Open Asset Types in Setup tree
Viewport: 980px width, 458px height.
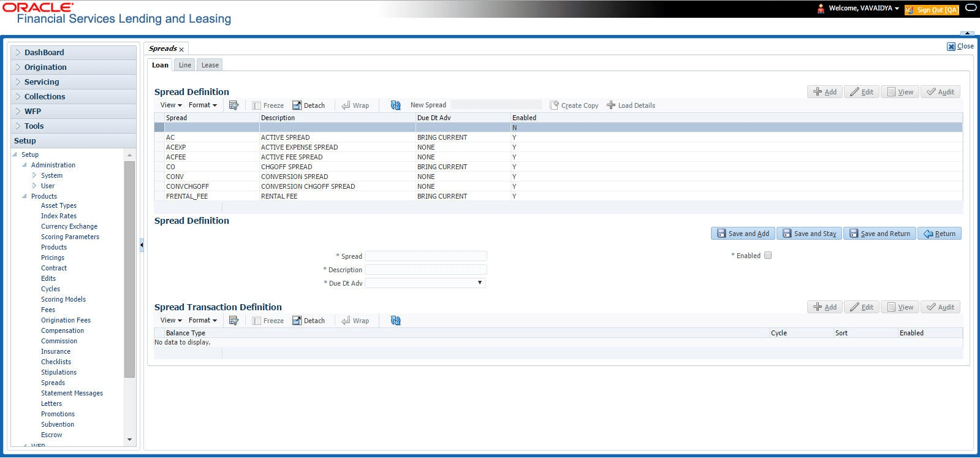(x=59, y=206)
